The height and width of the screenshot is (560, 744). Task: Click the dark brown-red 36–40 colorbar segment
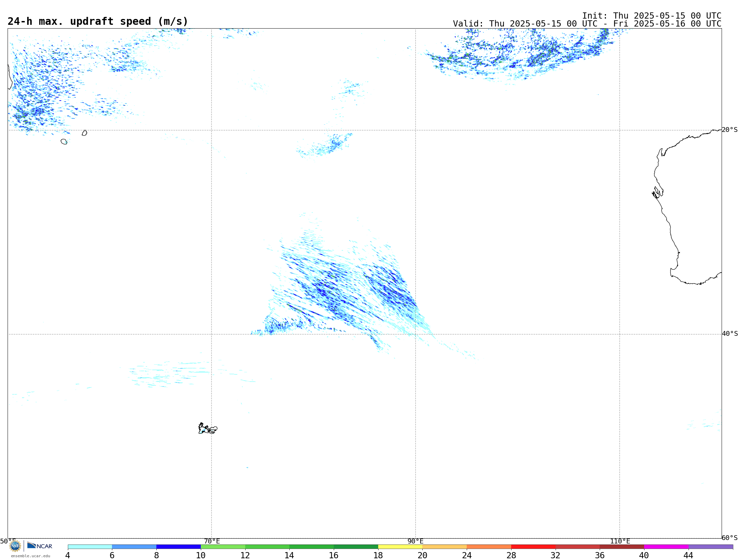tap(622, 547)
